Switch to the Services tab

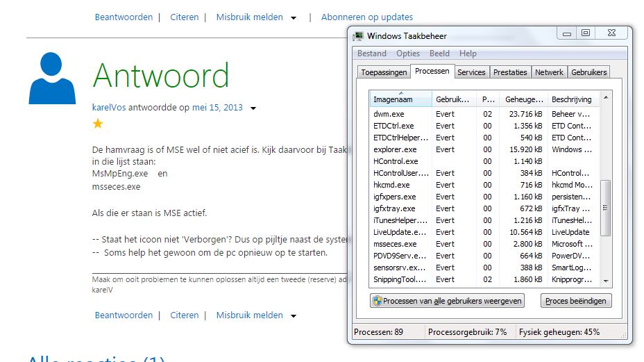(x=471, y=72)
